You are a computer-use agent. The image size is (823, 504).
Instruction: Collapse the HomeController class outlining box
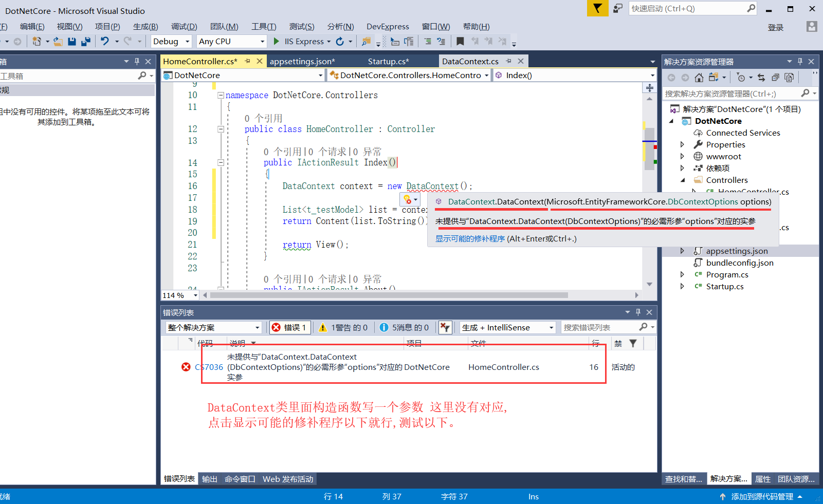221,129
